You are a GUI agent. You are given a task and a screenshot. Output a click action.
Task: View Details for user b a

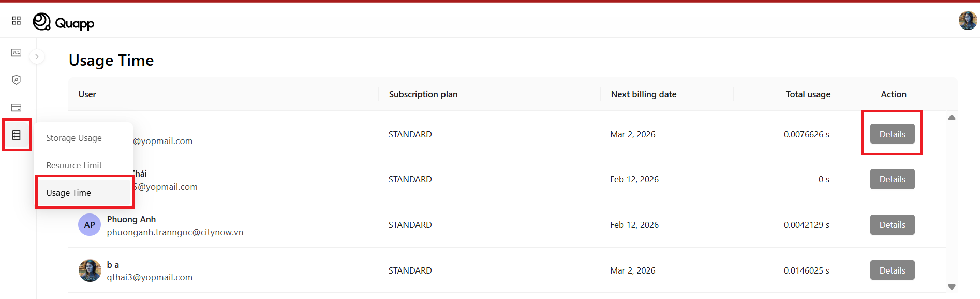pos(892,270)
